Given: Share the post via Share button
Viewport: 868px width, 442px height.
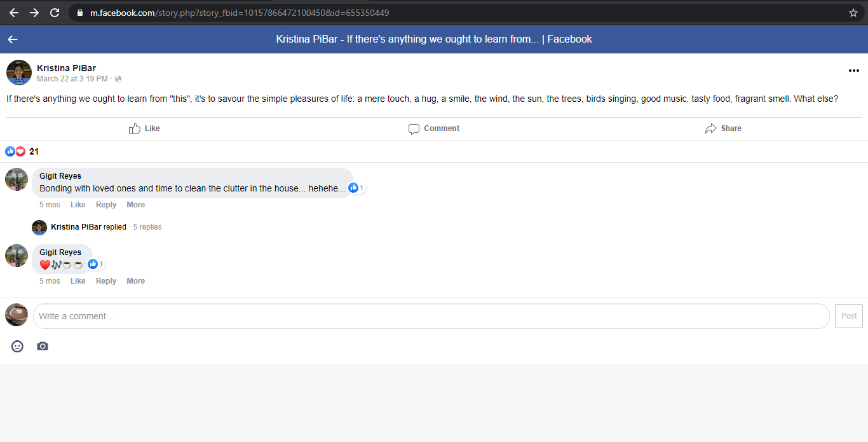Looking at the screenshot, I should pos(723,128).
